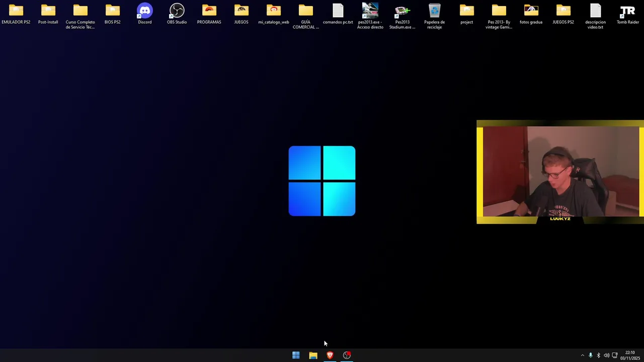This screenshot has height=362, width=644.
Task: Open File Explorer from the taskbar
Action: click(313, 355)
